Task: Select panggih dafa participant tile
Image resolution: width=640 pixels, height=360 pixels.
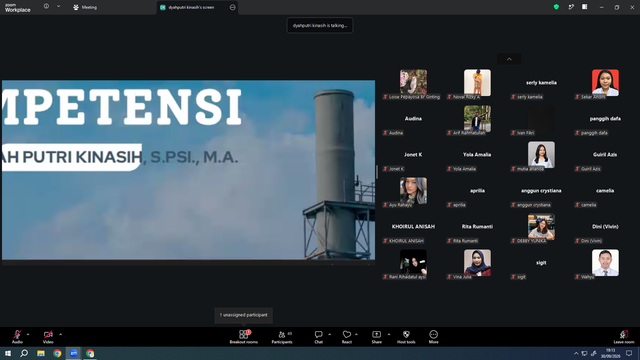Action: coord(605,120)
